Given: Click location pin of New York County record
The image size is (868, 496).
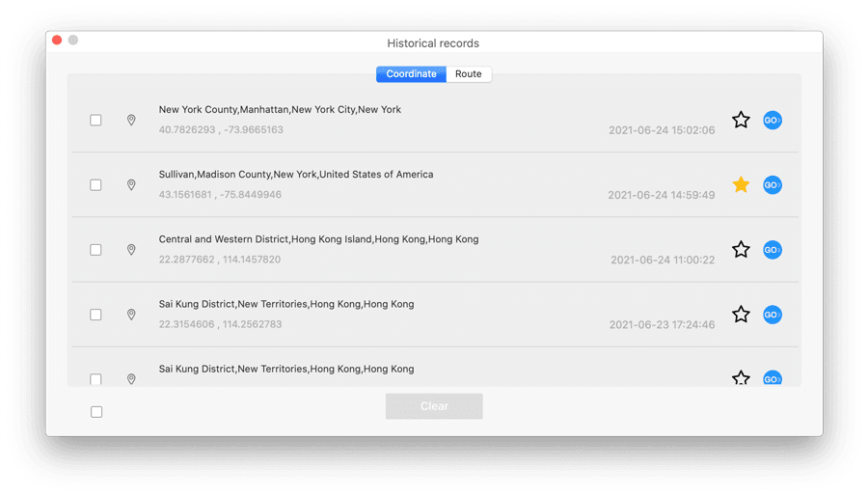Looking at the screenshot, I should 131,120.
